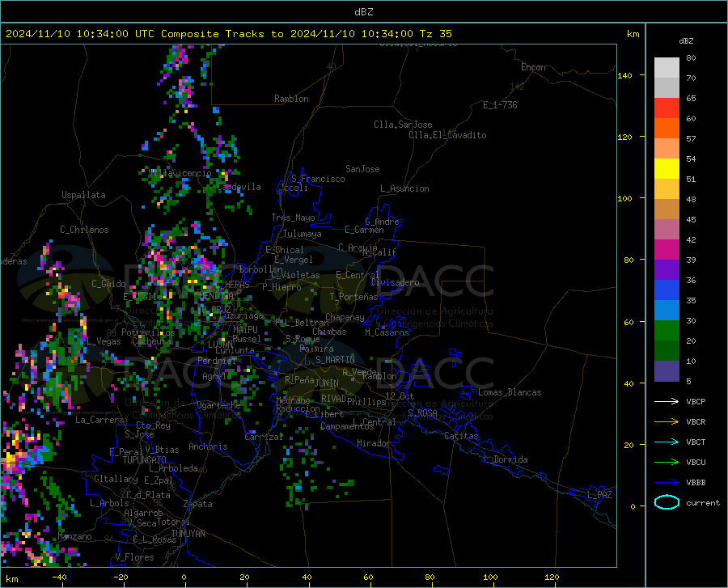The height and width of the screenshot is (588, 728).
Task: Click the 'Uspallata' map label
Action: (83, 195)
